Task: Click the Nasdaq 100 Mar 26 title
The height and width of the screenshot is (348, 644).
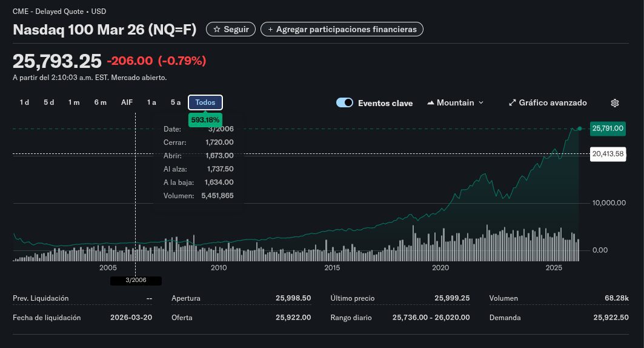Action: point(105,30)
